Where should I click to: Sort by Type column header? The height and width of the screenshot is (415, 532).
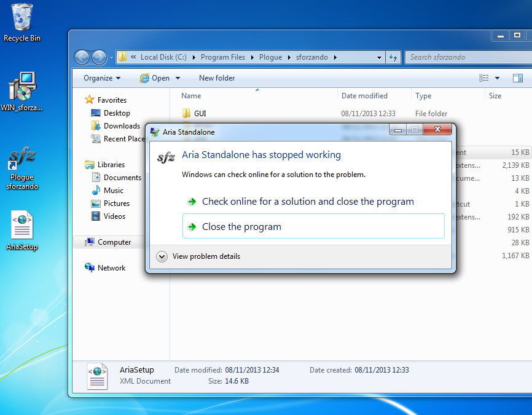pyautogui.click(x=448, y=96)
